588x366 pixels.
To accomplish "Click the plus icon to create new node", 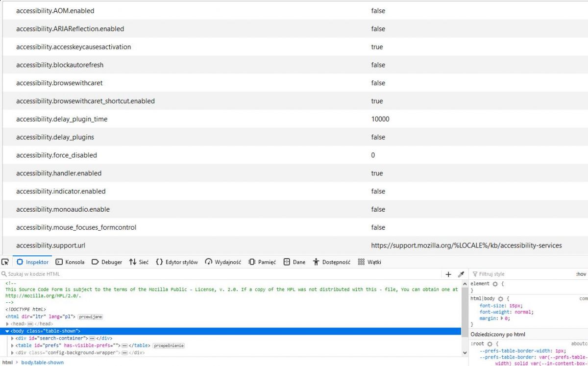I will (x=448, y=274).
